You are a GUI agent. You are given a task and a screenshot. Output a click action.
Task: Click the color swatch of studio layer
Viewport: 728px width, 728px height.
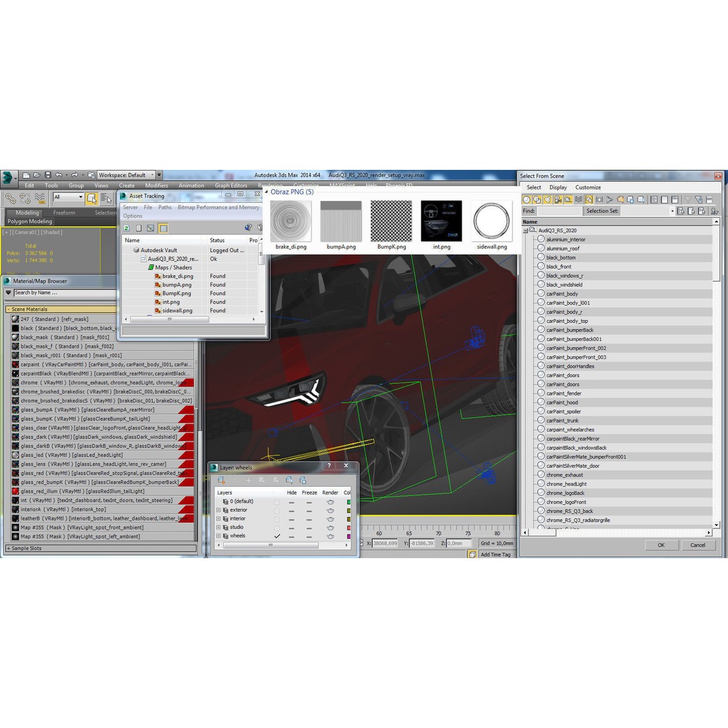(348, 528)
